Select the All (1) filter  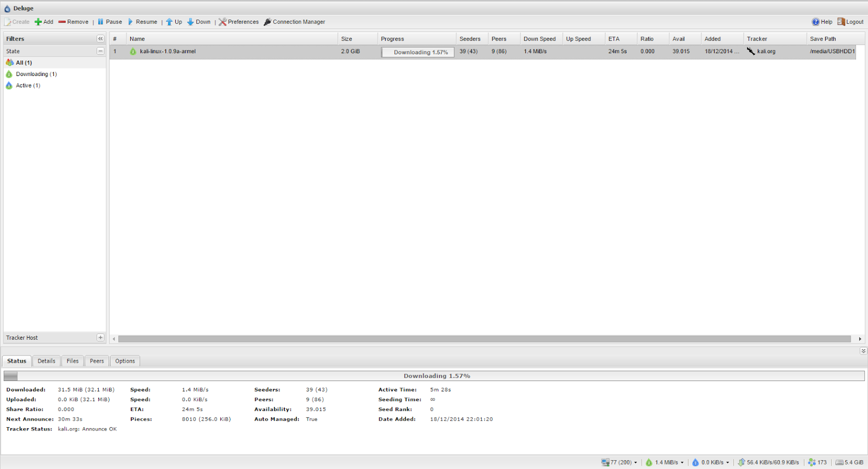[54, 62]
